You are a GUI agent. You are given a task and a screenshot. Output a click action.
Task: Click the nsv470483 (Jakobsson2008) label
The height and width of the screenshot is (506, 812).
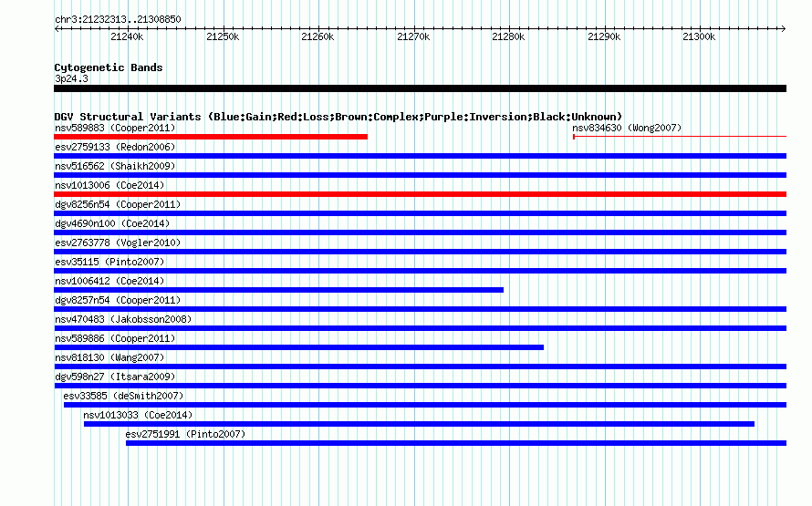(x=123, y=319)
